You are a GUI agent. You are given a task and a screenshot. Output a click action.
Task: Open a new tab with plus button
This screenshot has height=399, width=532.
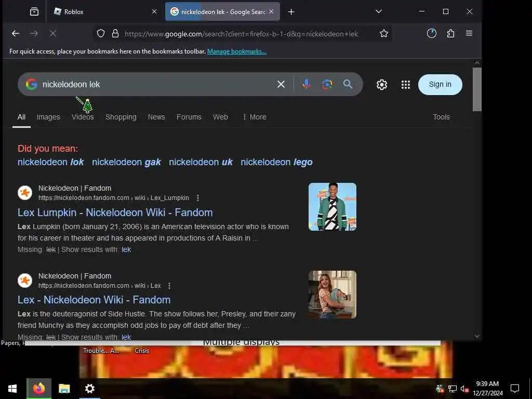tap(291, 12)
